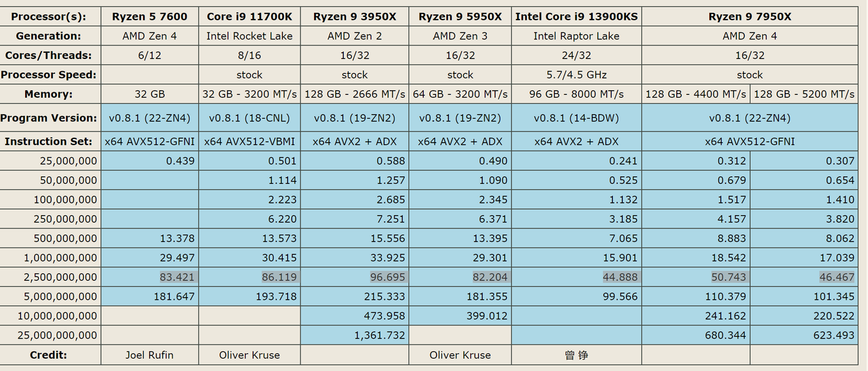This screenshot has width=868, height=371.
Task: Click the "Ryzen 9 5950X" column header
Action: coord(460,16)
